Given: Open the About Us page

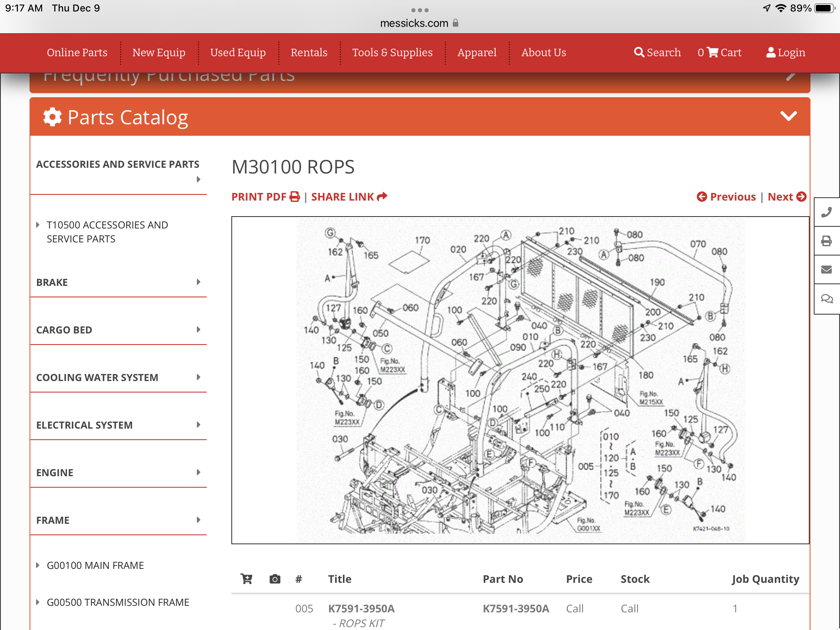Looking at the screenshot, I should click(543, 52).
